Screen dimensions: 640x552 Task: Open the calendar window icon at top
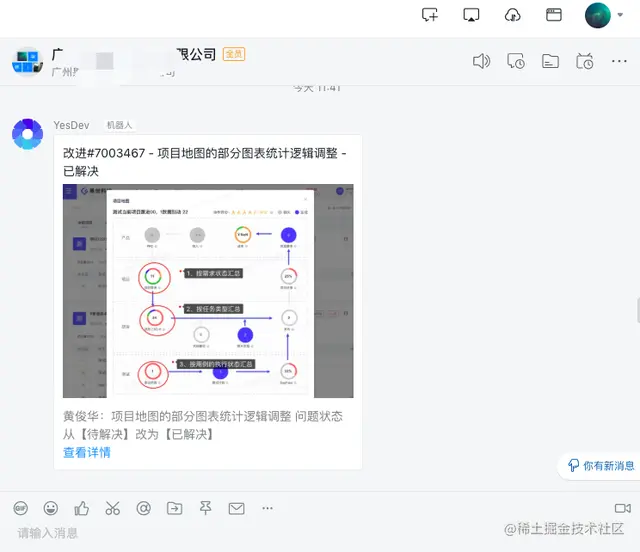coord(554,15)
